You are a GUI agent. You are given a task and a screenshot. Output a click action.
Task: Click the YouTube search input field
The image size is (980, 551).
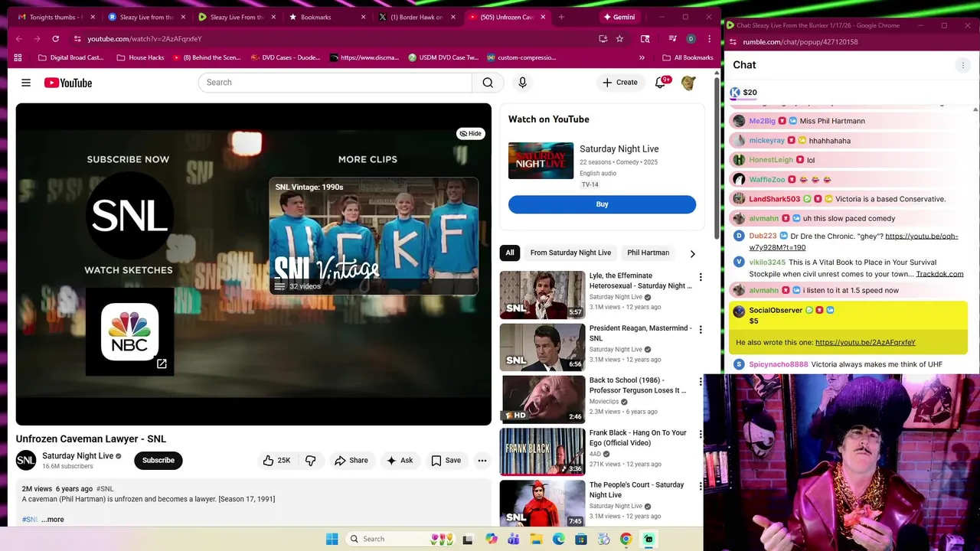pyautogui.click(x=335, y=83)
